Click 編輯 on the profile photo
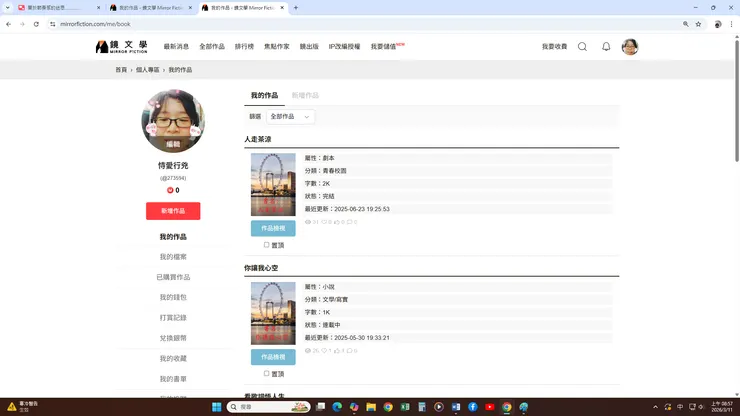 pos(173,144)
